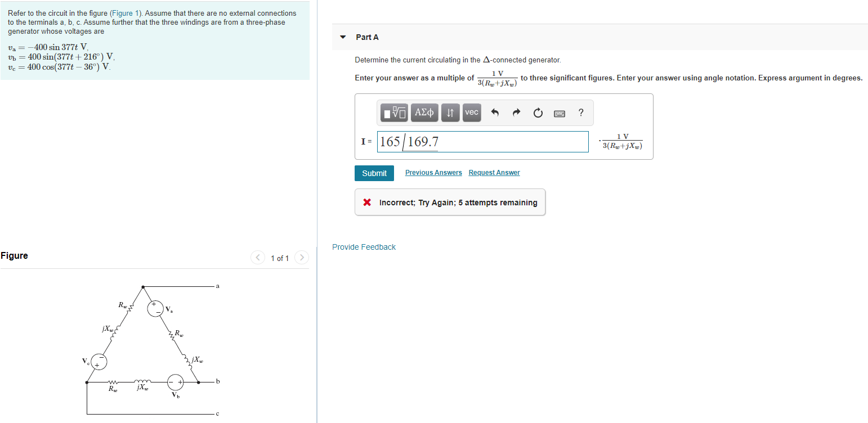Click the units label right of answer box

(621, 142)
